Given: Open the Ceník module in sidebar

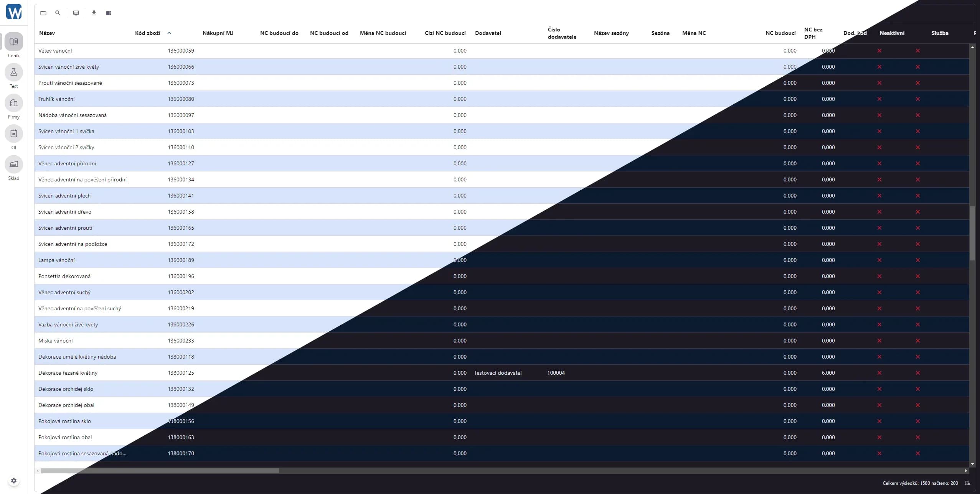Looking at the screenshot, I should coord(14,41).
